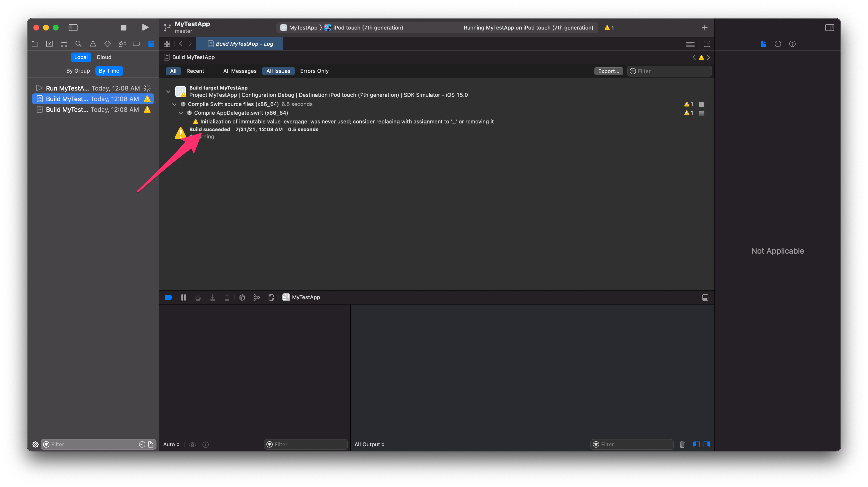Screen dimensions: 868x487
Task: Switch to the All Messages tab
Action: point(240,71)
